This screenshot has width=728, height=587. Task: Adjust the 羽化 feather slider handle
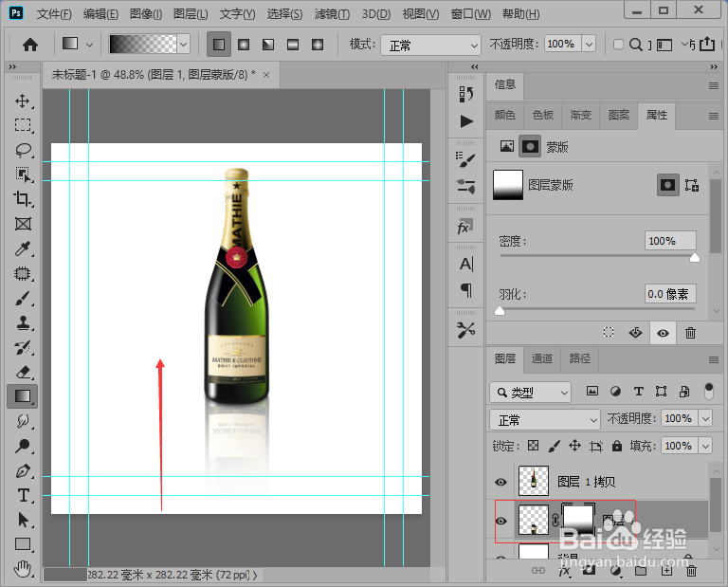point(500,311)
